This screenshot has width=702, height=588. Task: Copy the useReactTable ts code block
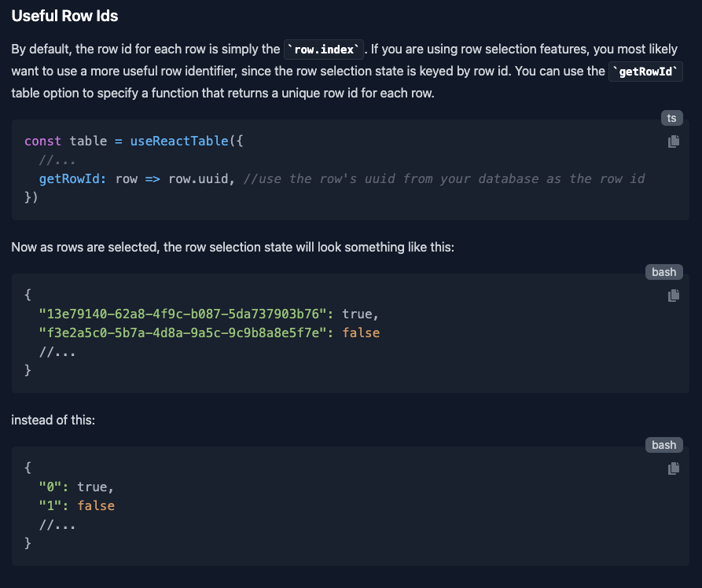coord(674,141)
